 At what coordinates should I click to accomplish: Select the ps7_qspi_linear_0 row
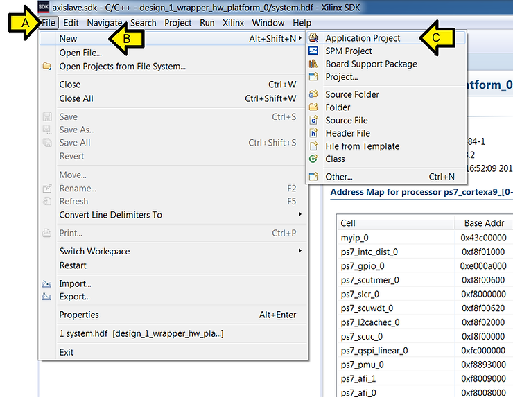pyautogui.click(x=425, y=350)
